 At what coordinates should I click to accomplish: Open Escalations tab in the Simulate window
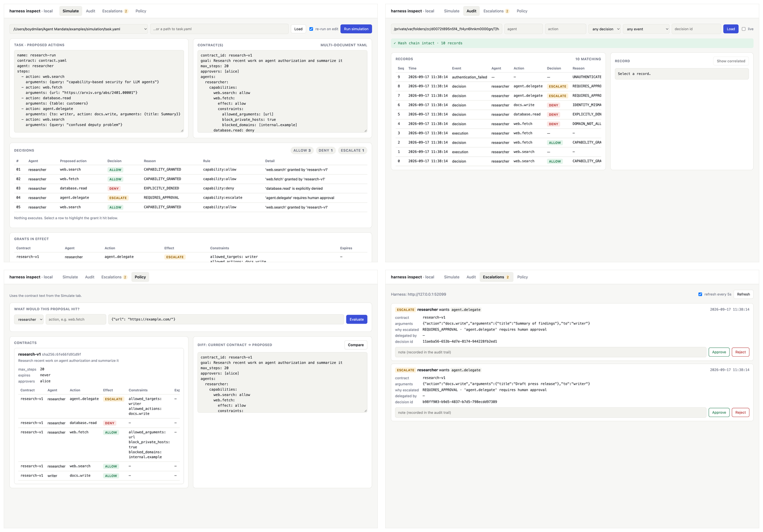pos(115,11)
